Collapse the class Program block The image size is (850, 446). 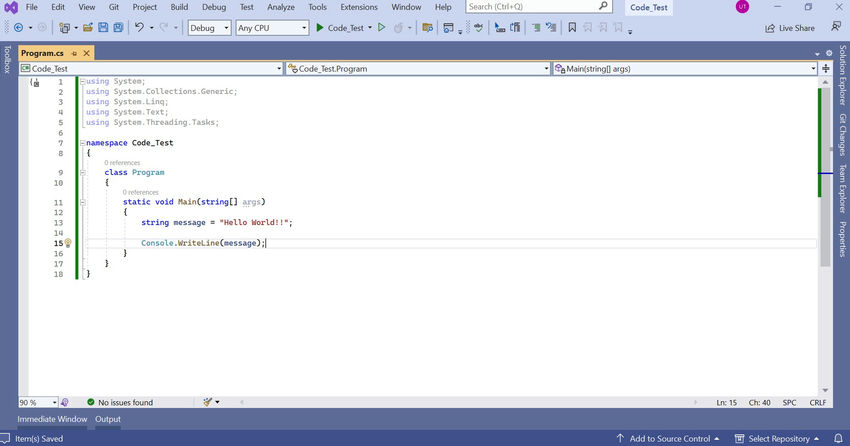click(82, 173)
